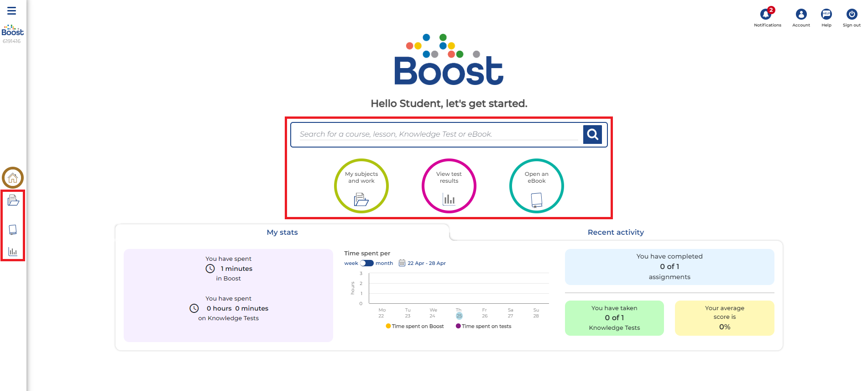Open the subjects folder icon in sidebar
This screenshot has height=391, width=868.
click(13, 200)
